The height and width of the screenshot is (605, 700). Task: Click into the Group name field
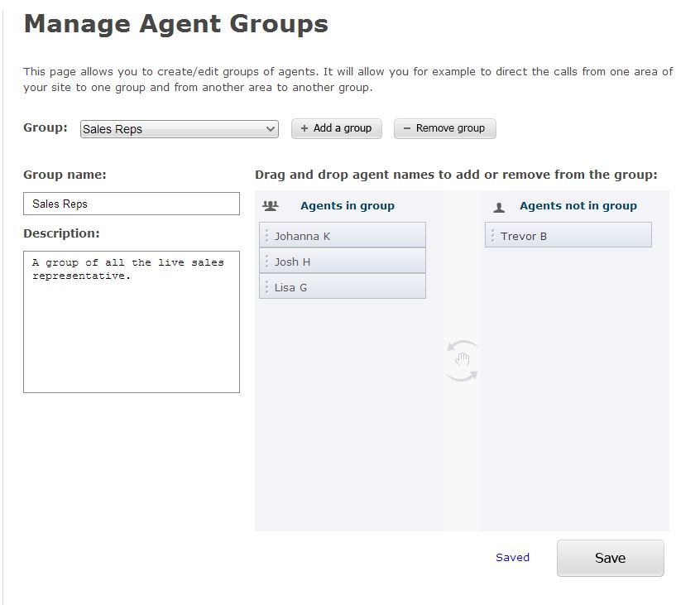pyautogui.click(x=132, y=204)
